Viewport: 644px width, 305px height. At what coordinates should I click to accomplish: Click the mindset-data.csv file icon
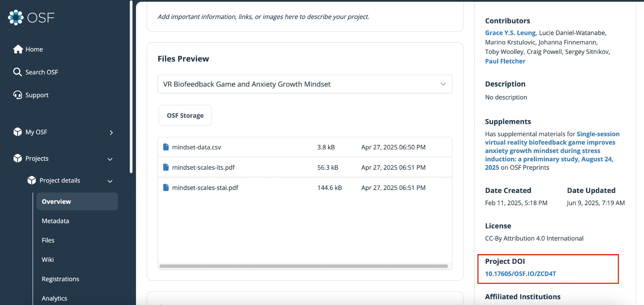(x=166, y=147)
